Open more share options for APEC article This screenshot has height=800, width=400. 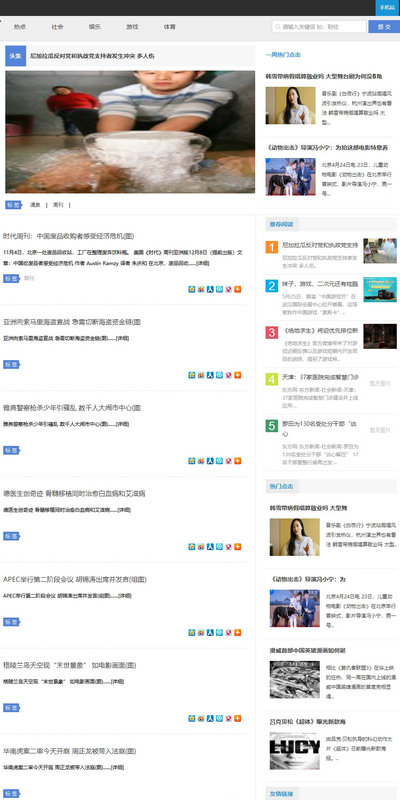point(238,632)
